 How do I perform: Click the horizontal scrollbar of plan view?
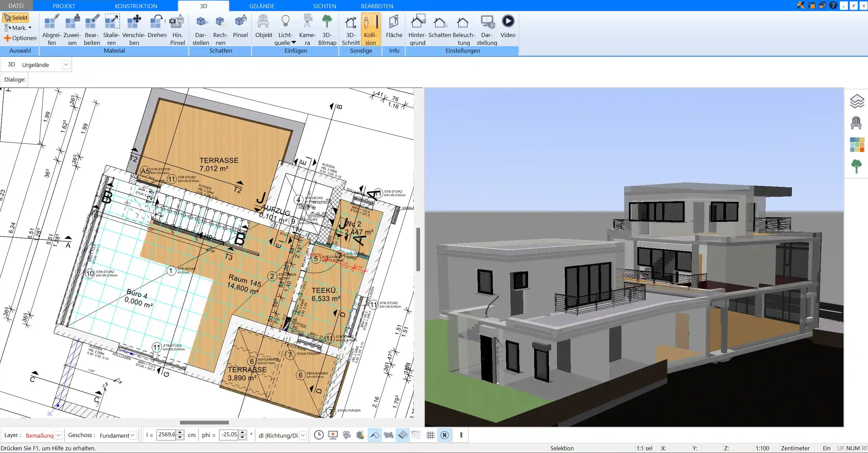coord(204,422)
